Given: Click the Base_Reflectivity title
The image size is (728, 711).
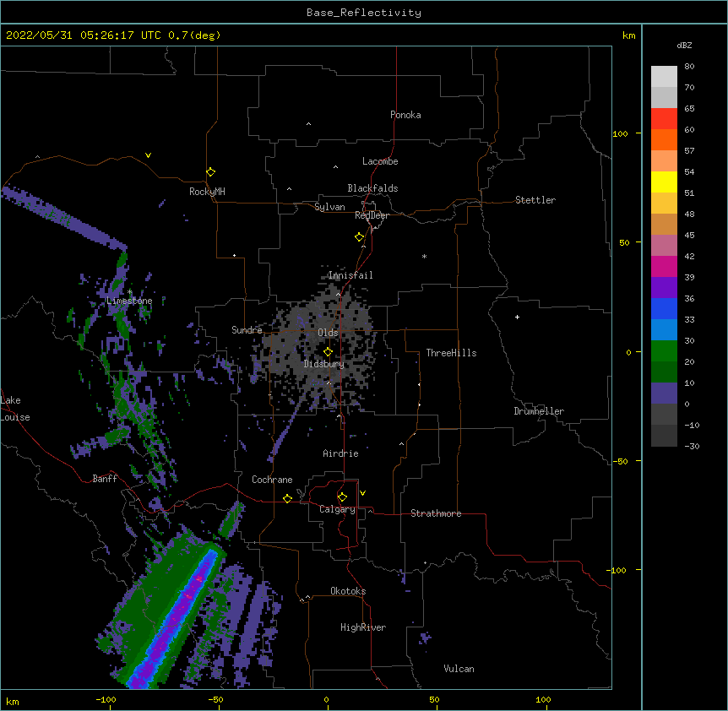Looking at the screenshot, I should [364, 13].
